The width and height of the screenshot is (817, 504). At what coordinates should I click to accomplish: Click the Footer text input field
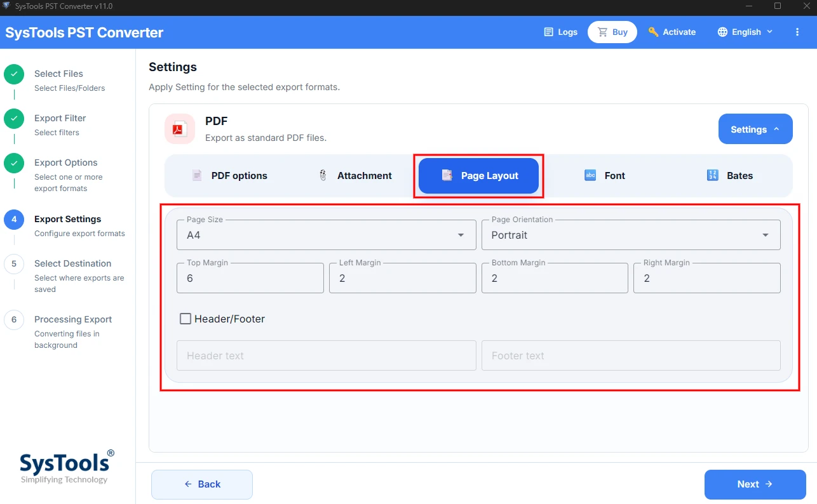631,355
